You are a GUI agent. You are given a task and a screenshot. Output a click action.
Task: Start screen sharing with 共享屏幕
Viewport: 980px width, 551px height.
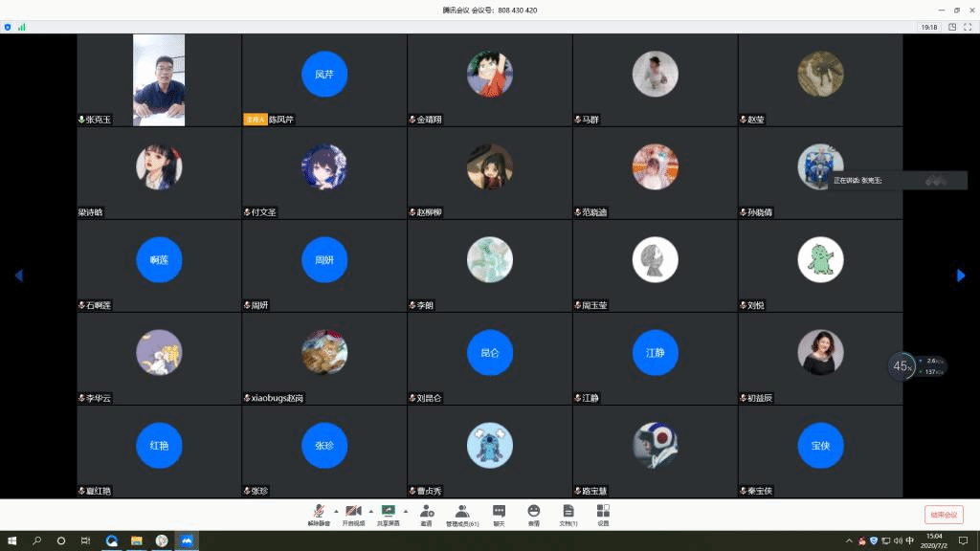(x=389, y=515)
